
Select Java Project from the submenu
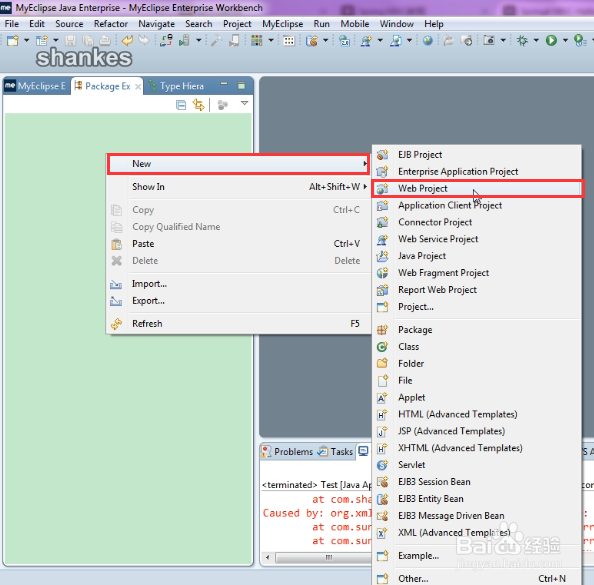477,256
